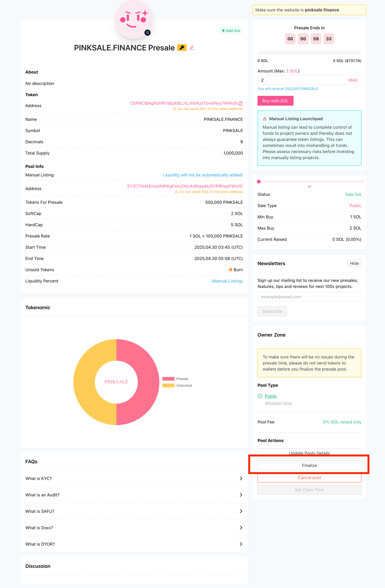Click the Cancel pool button

309,478
